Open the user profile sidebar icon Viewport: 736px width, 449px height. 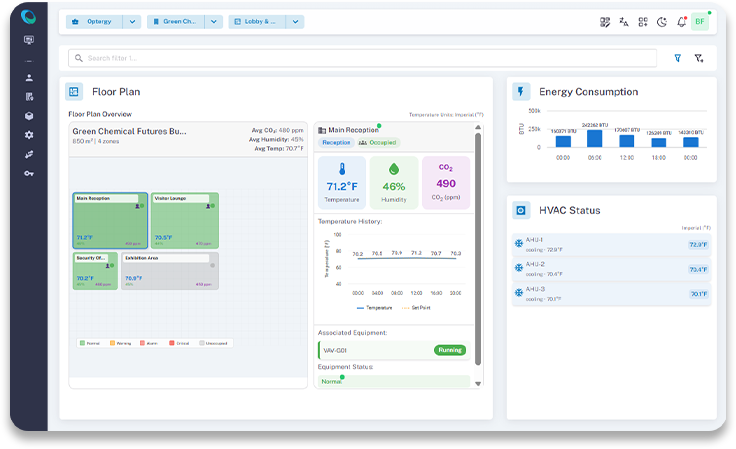coord(29,77)
